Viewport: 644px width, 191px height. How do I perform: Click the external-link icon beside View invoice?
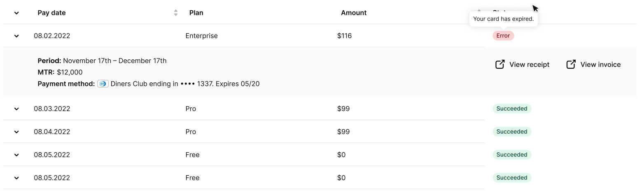[x=571, y=64]
